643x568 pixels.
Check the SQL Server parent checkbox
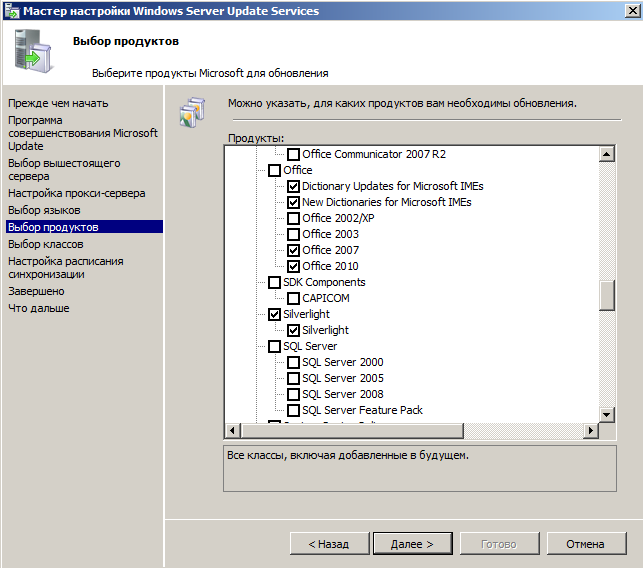274,346
